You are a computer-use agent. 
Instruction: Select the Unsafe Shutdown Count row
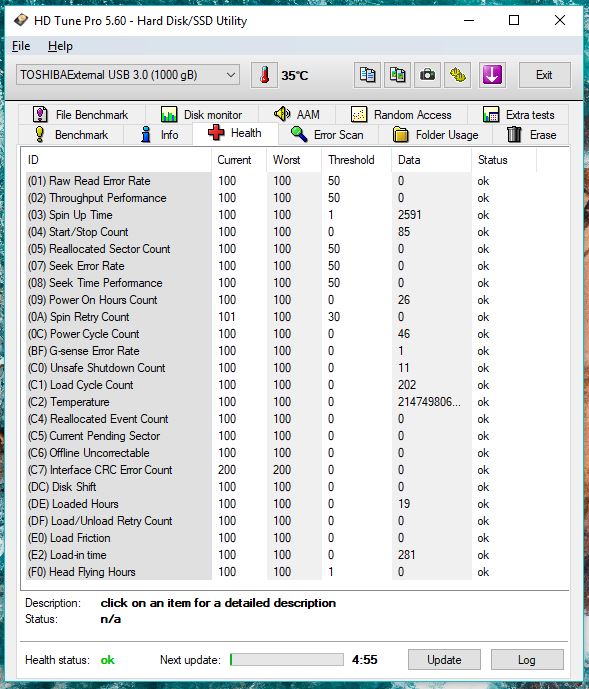[281, 368]
